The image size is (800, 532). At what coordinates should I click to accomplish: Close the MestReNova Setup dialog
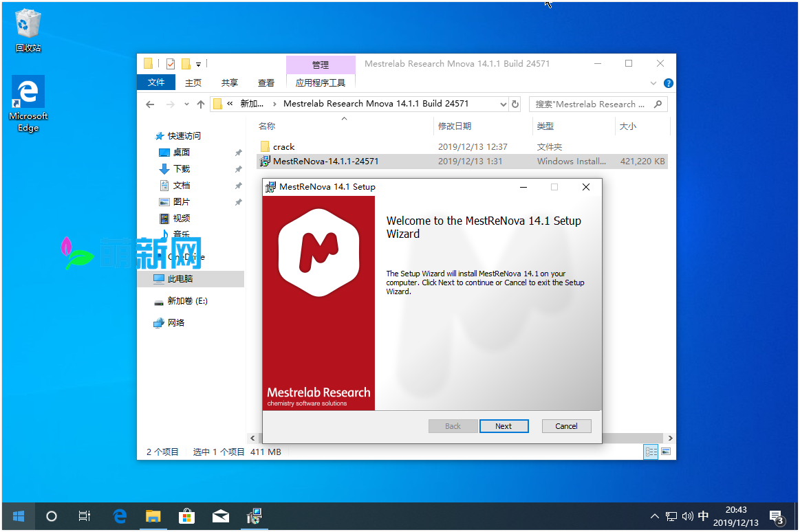point(585,187)
